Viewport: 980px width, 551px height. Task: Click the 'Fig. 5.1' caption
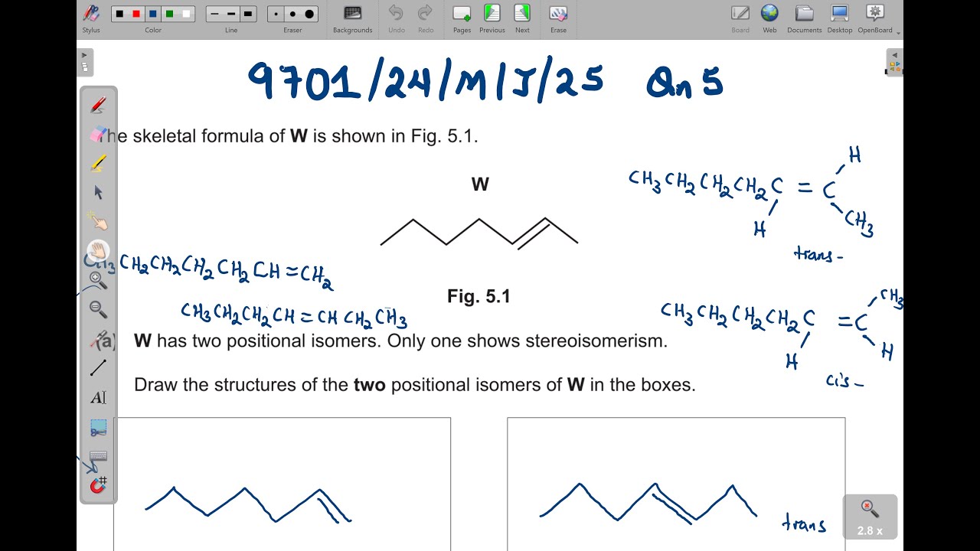(479, 296)
